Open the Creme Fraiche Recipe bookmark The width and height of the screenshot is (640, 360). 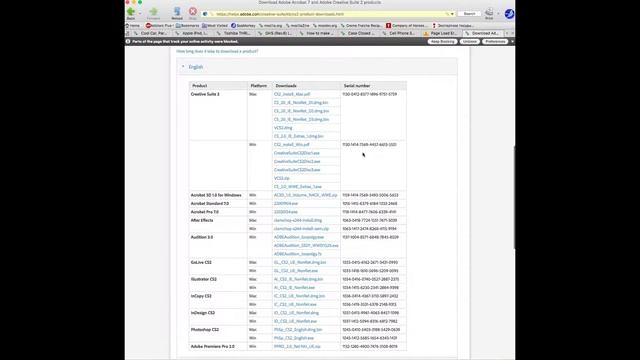[x=362, y=25]
